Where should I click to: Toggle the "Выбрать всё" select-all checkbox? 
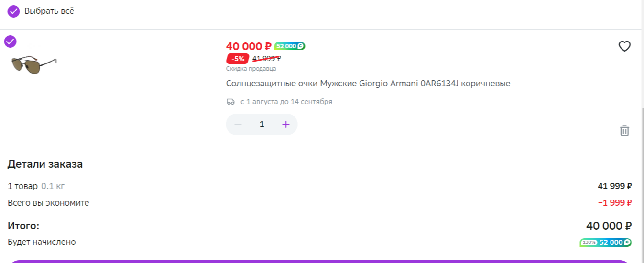13,11
